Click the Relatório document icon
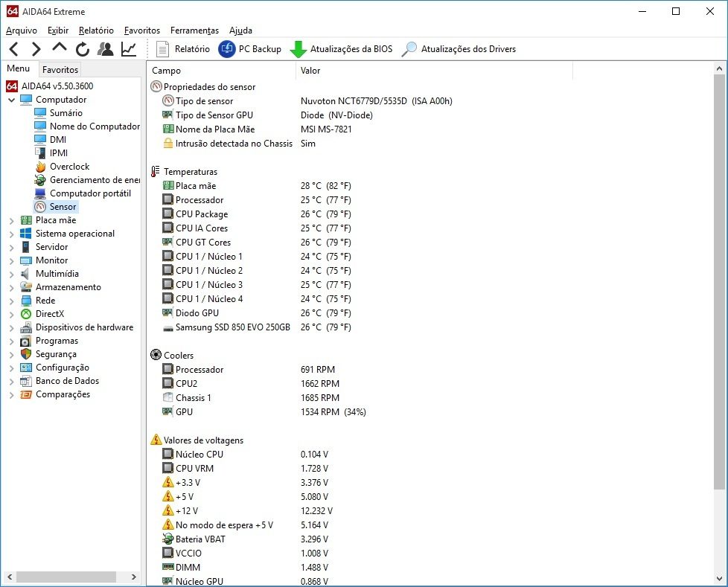The width and height of the screenshot is (728, 587). tap(162, 48)
